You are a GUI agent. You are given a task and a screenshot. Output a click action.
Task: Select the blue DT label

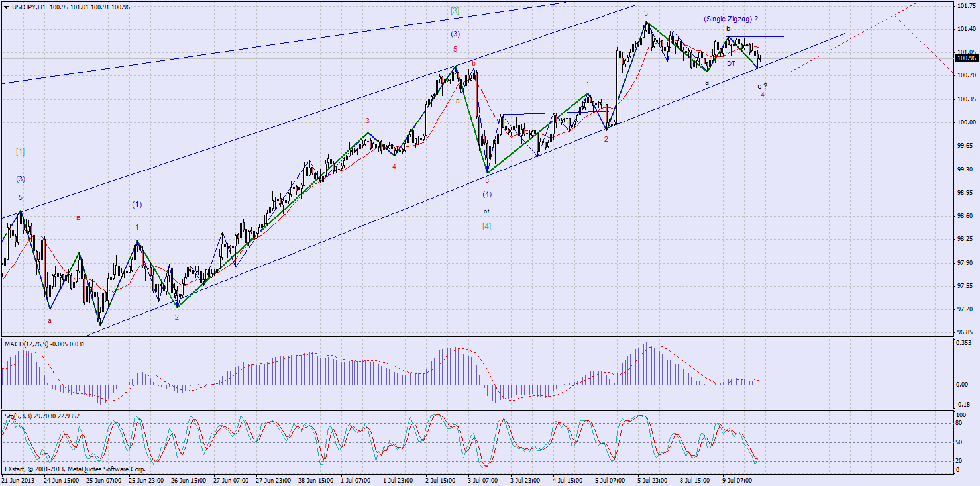731,64
